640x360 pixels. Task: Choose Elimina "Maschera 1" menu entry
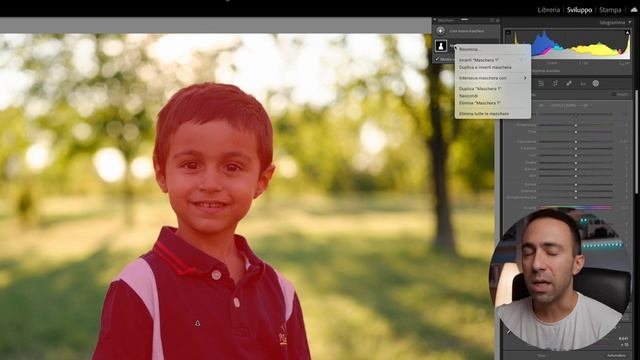(480, 103)
